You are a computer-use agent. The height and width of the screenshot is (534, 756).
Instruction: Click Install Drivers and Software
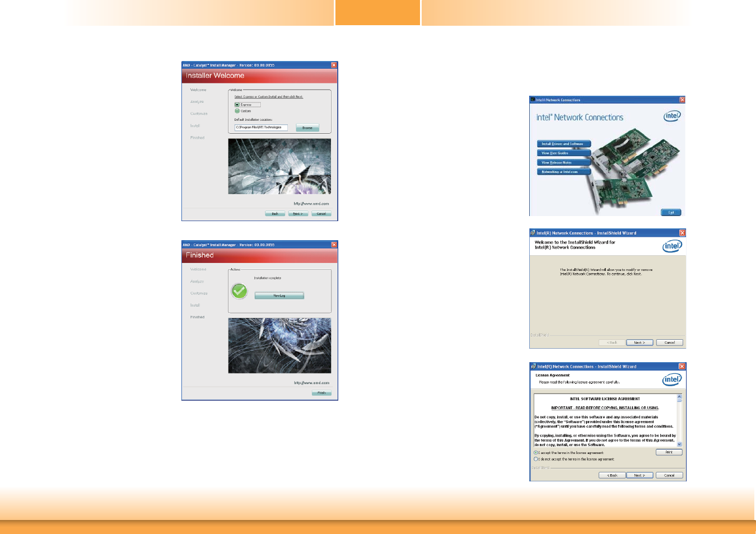563,144
